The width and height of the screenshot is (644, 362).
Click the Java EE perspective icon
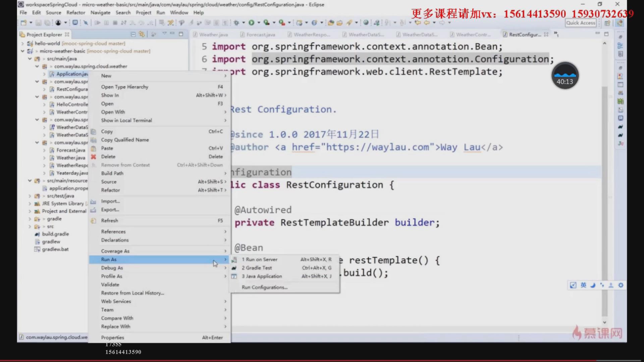(x=620, y=23)
